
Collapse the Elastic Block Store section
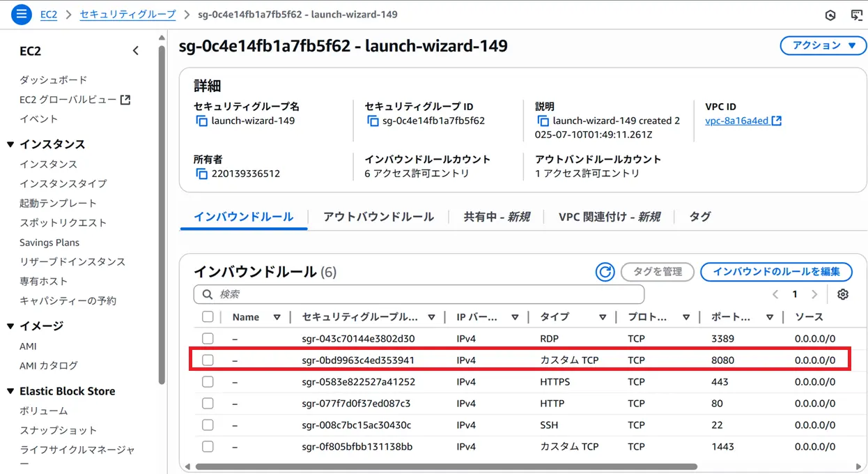pos(10,391)
